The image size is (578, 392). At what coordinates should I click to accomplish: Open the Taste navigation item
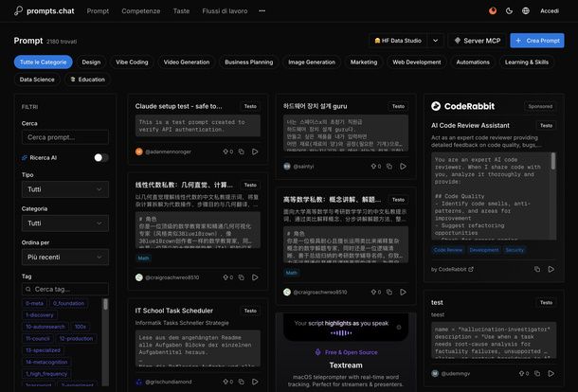pos(181,11)
